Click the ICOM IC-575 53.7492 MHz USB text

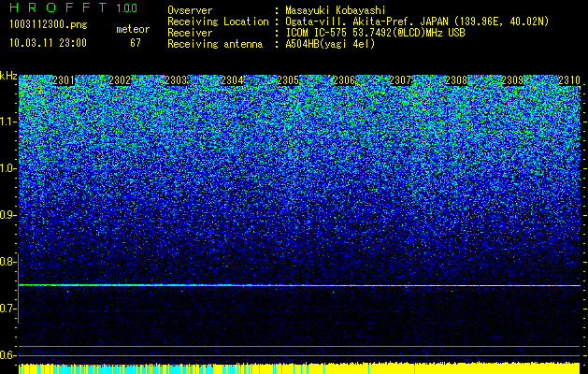click(376, 33)
